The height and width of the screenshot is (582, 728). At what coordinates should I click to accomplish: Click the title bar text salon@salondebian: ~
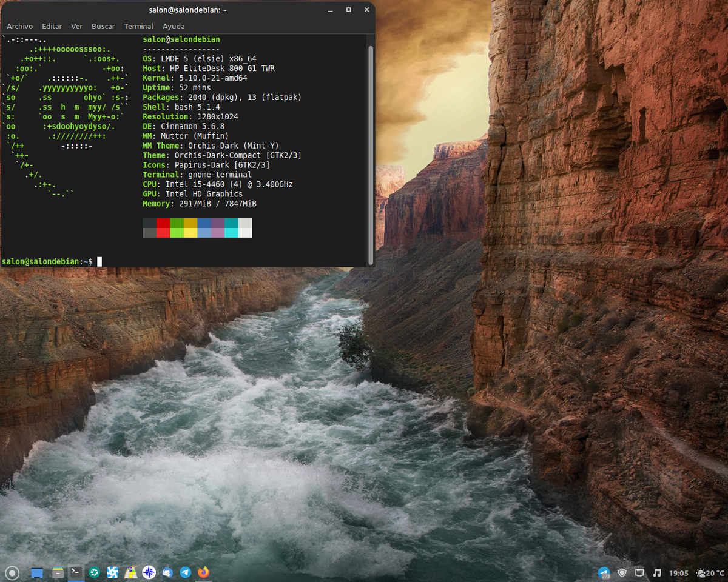pyautogui.click(x=187, y=10)
